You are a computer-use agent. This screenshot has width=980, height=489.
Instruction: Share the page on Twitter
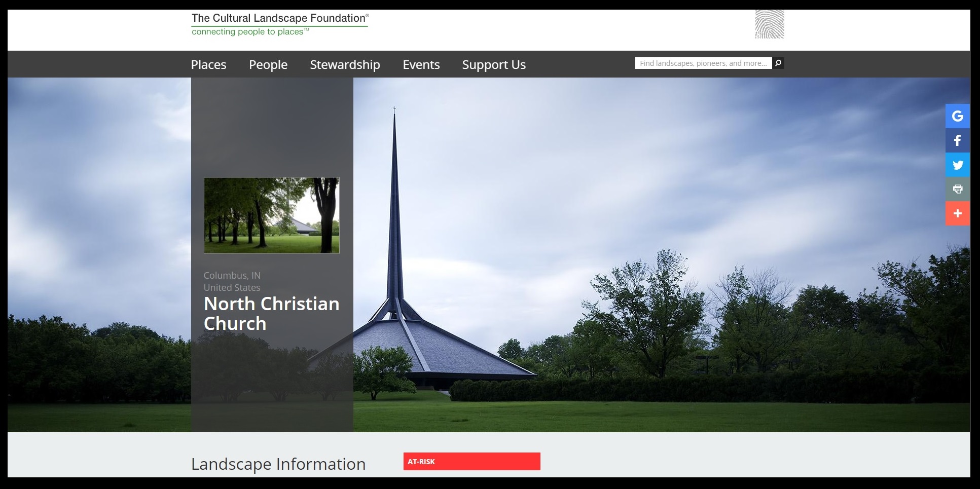957,165
